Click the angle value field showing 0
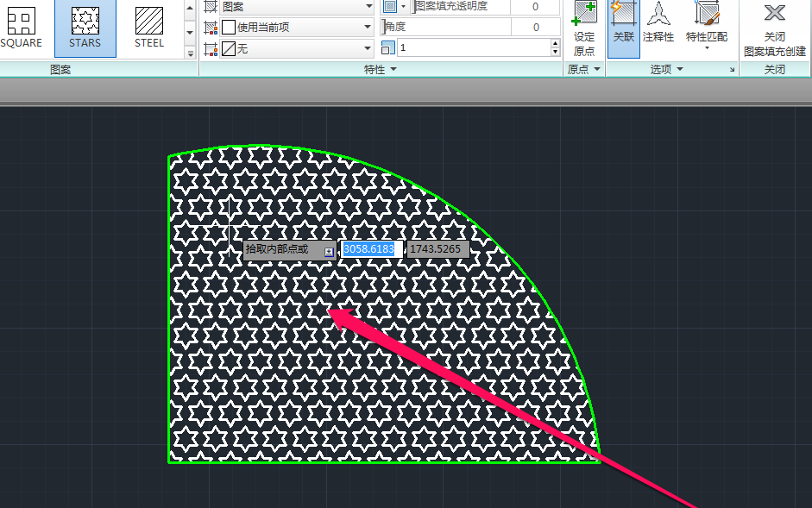The image size is (812, 508). pyautogui.click(x=536, y=27)
